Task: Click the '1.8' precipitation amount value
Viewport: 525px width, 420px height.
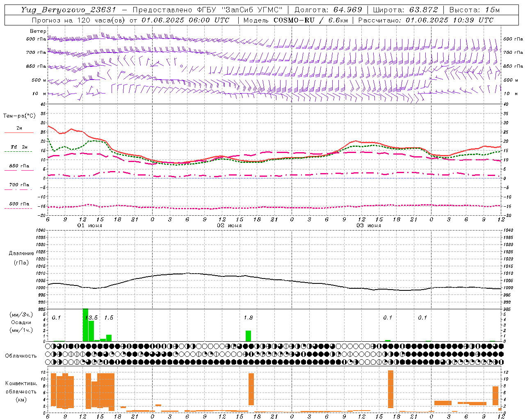Action: coord(248,318)
